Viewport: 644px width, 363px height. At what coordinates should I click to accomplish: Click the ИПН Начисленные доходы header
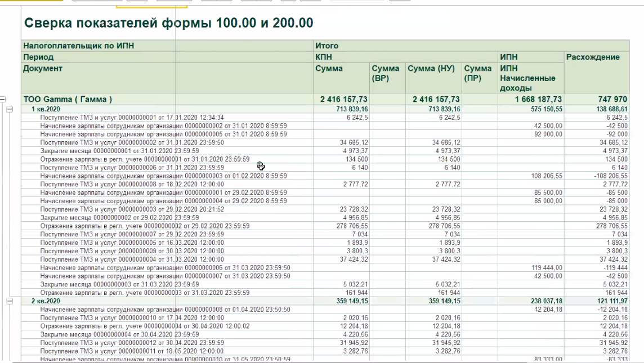point(527,78)
